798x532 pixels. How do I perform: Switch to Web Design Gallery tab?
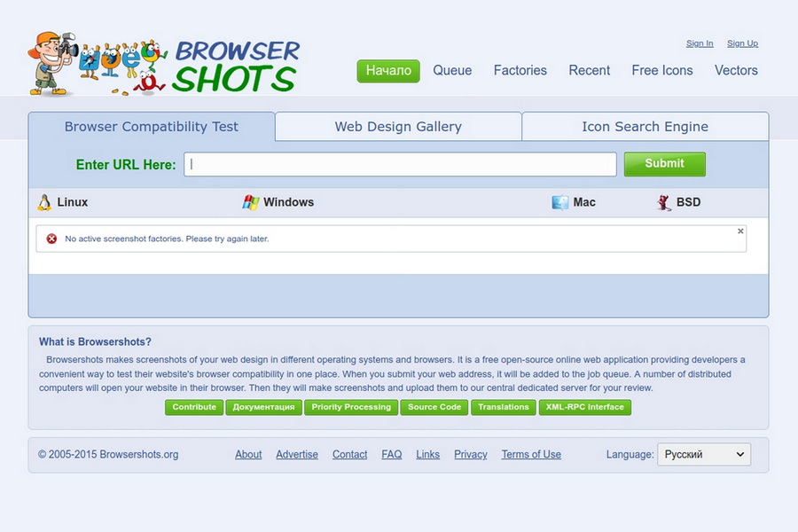point(398,127)
